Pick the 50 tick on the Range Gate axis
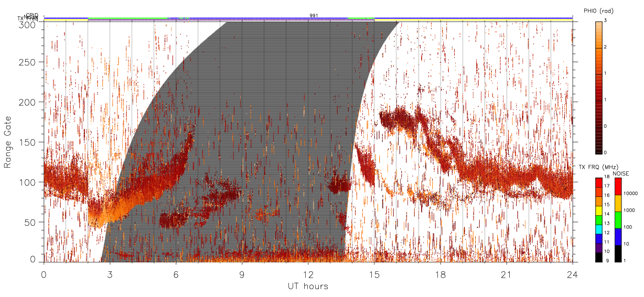Image resolution: width=644 pixels, height=297 pixels. 30,222
